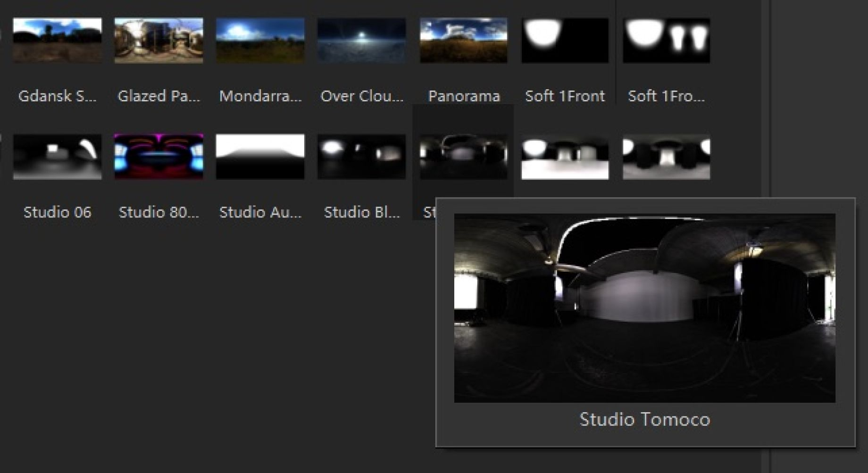Select the Soft 1Fro... three-light thumbnail
868x473 pixels.
click(666, 41)
